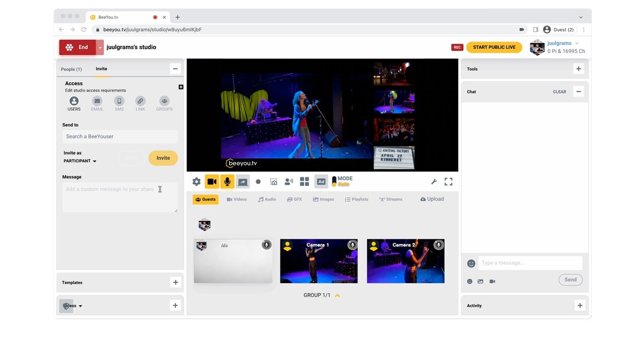Open the Invite as PARTICIPANT dropdown
644x337 pixels.
pyautogui.click(x=79, y=161)
